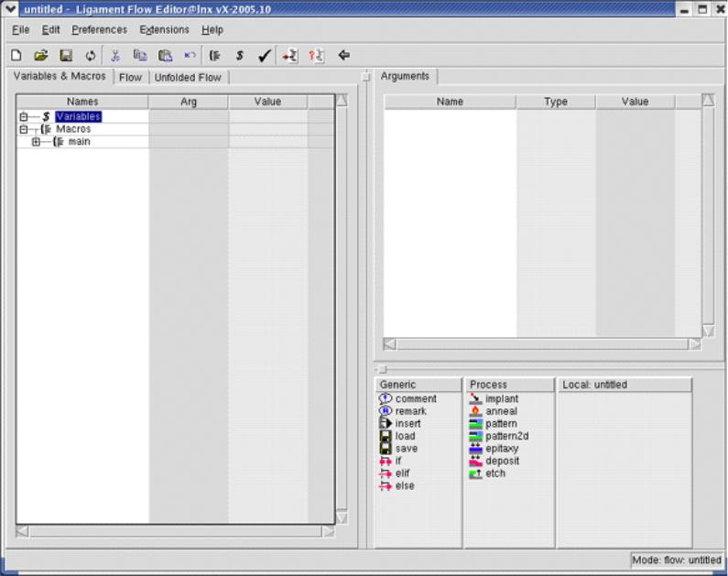728x576 pixels.
Task: Select the deposit process command
Action: [494, 461]
